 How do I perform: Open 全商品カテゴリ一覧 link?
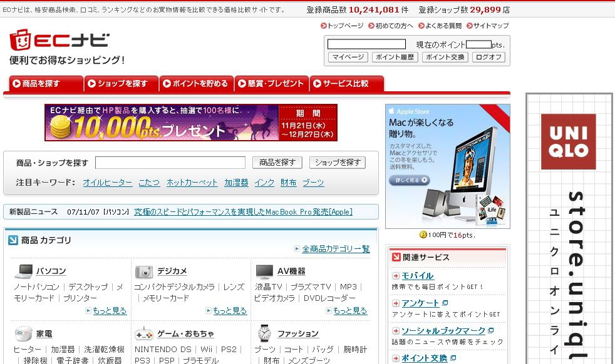pyautogui.click(x=336, y=249)
